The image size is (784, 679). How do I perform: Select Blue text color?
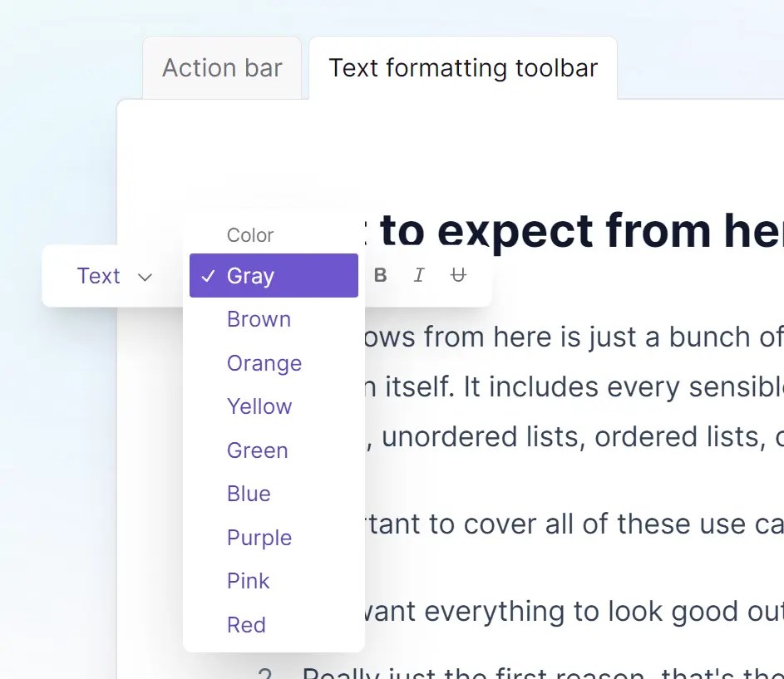tap(249, 494)
